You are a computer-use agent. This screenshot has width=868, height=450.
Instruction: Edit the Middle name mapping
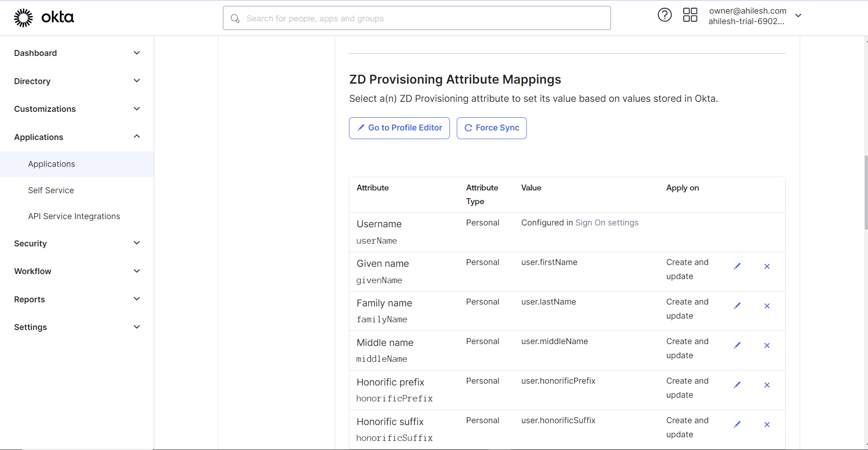(737, 345)
